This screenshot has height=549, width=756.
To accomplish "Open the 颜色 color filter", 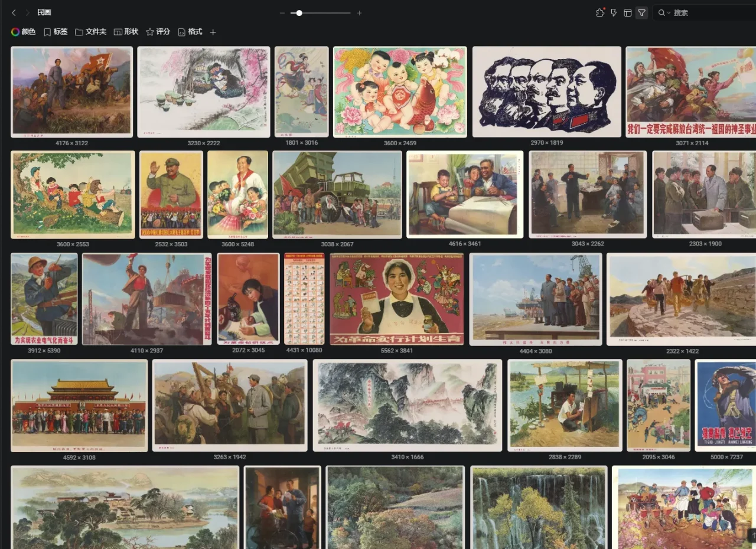I will [x=24, y=32].
